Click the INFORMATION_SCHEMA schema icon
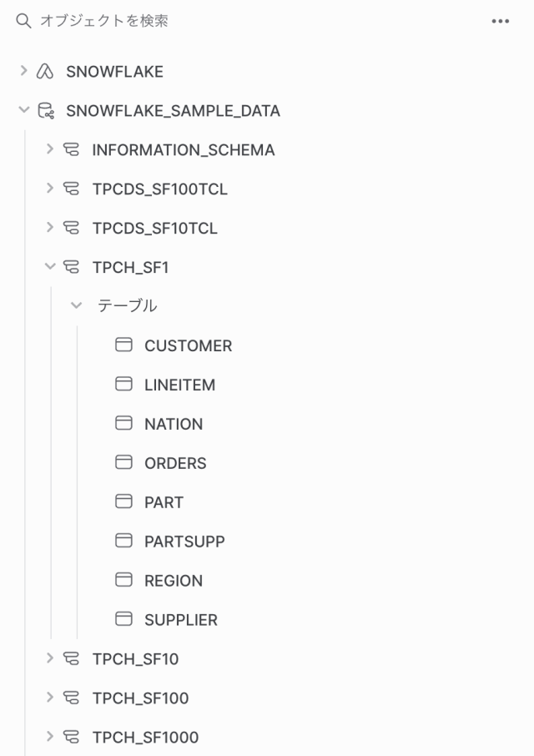The image size is (534, 756). pos(72,150)
